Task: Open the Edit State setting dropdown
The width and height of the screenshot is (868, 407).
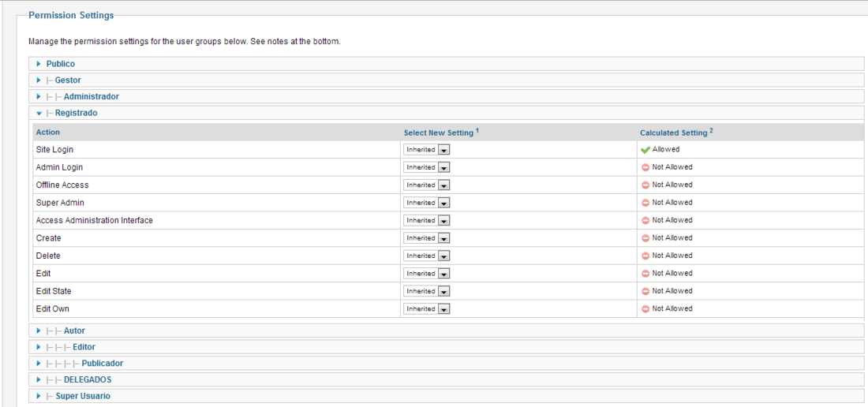Action: (x=426, y=291)
